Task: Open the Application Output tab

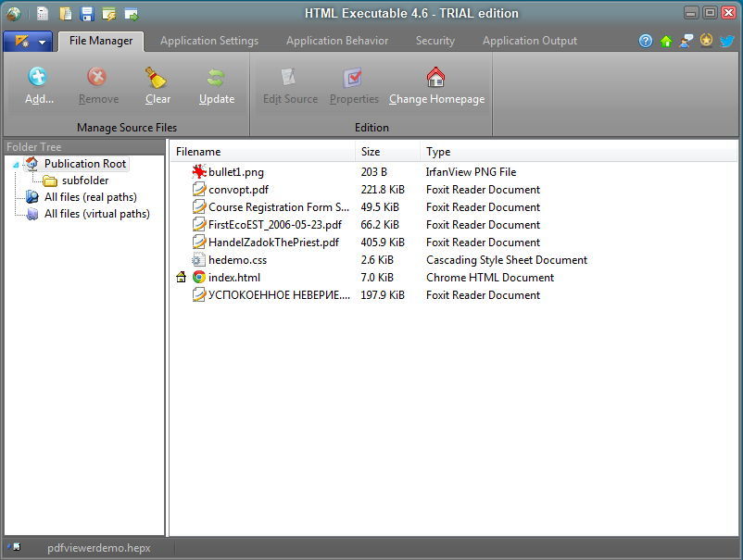Action: coord(529,41)
